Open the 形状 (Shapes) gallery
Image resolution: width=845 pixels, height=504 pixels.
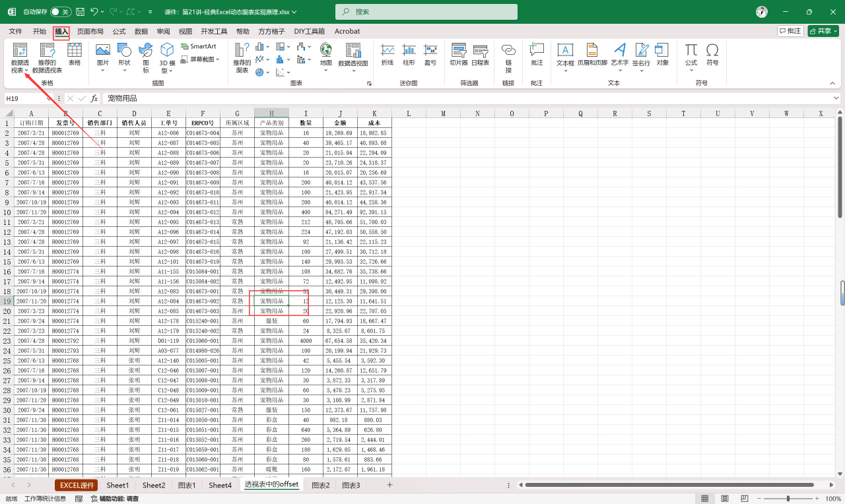124,57
